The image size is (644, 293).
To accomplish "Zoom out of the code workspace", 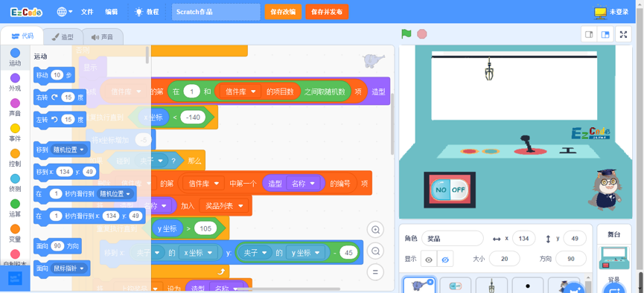I will tap(375, 251).
